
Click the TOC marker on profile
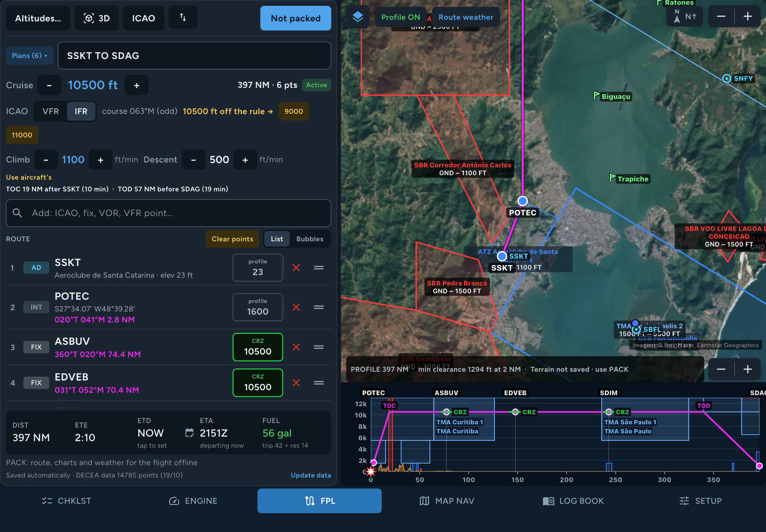click(x=389, y=406)
